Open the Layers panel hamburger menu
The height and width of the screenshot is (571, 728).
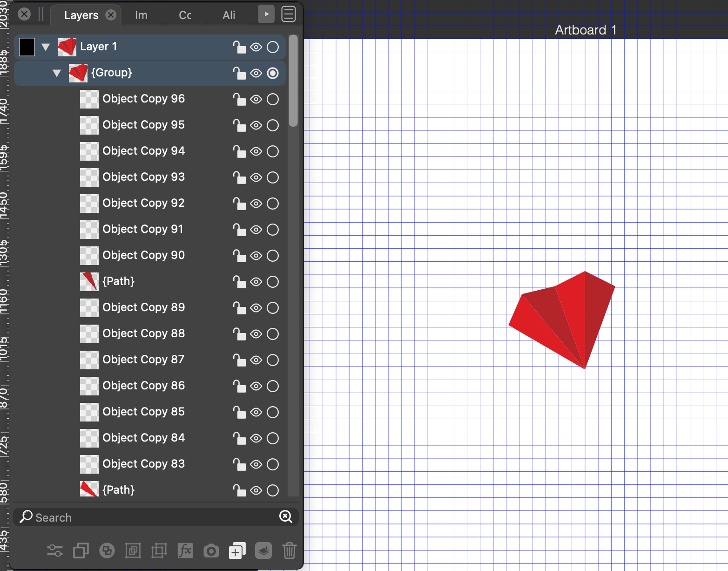tap(289, 14)
